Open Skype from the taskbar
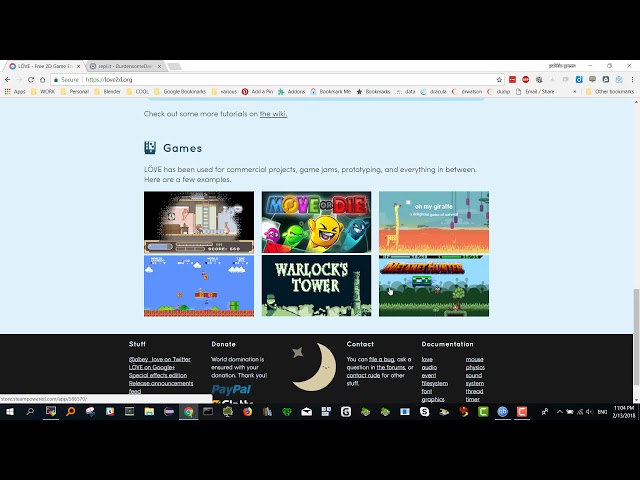The image size is (640, 480). pyautogui.click(x=424, y=412)
